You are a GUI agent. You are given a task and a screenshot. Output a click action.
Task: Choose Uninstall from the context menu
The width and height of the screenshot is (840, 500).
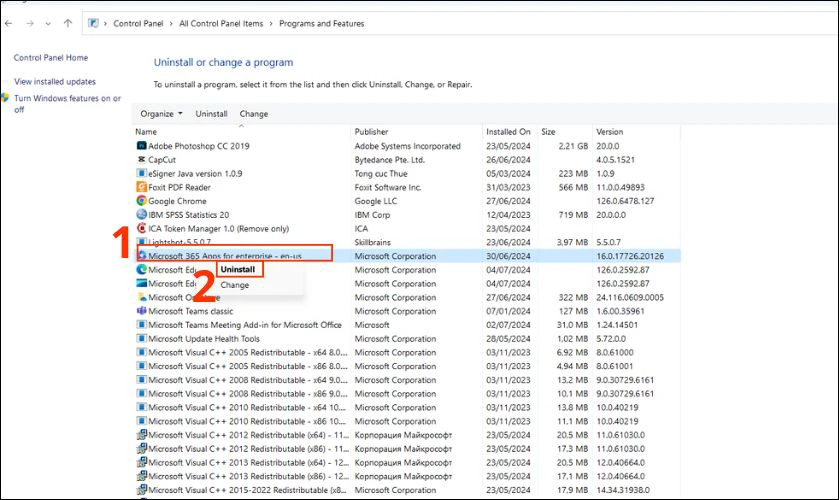coord(237,270)
